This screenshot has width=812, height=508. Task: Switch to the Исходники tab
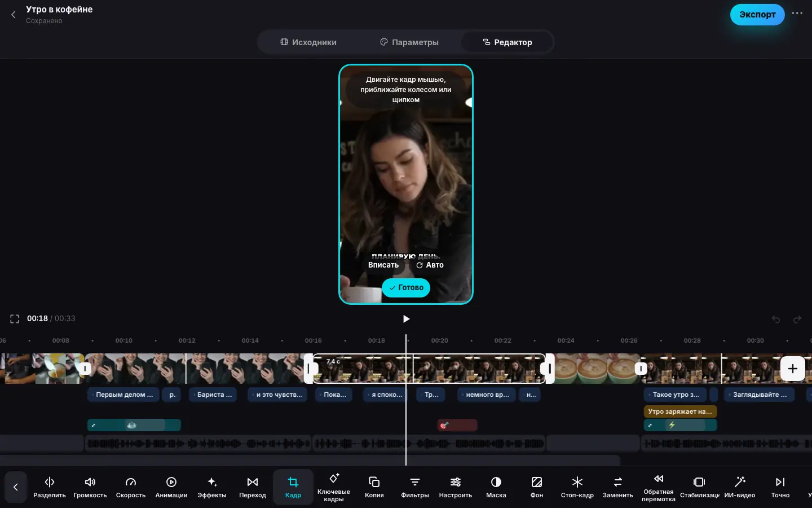point(308,42)
